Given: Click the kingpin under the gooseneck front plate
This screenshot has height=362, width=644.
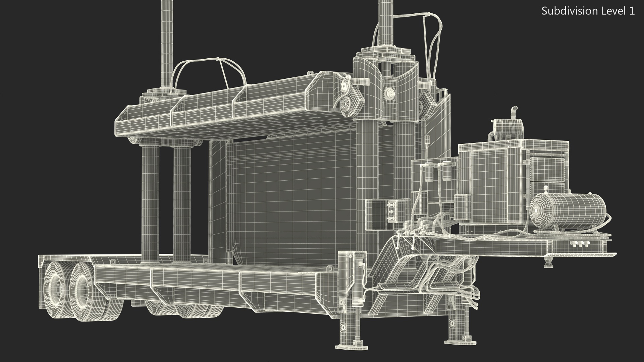Looking at the screenshot, I should 548,262.
